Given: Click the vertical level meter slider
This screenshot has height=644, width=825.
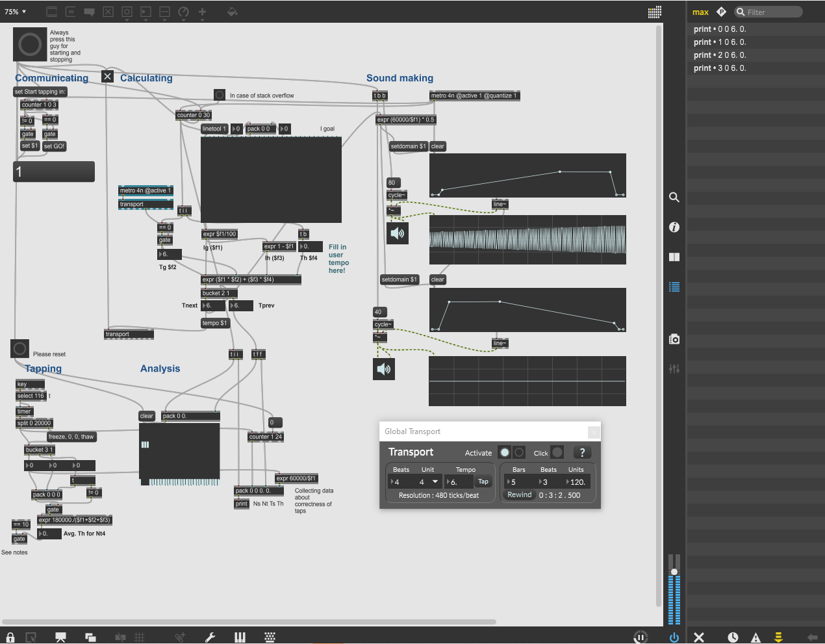Looking at the screenshot, I should tap(674, 572).
